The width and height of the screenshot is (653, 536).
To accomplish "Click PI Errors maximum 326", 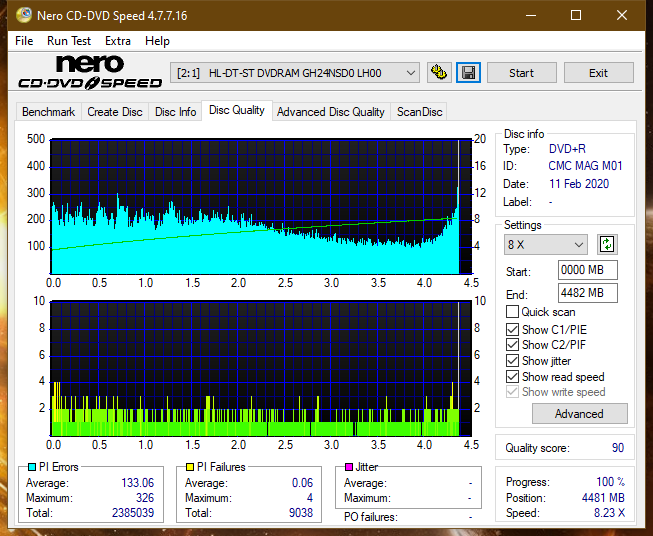I will point(145,498).
